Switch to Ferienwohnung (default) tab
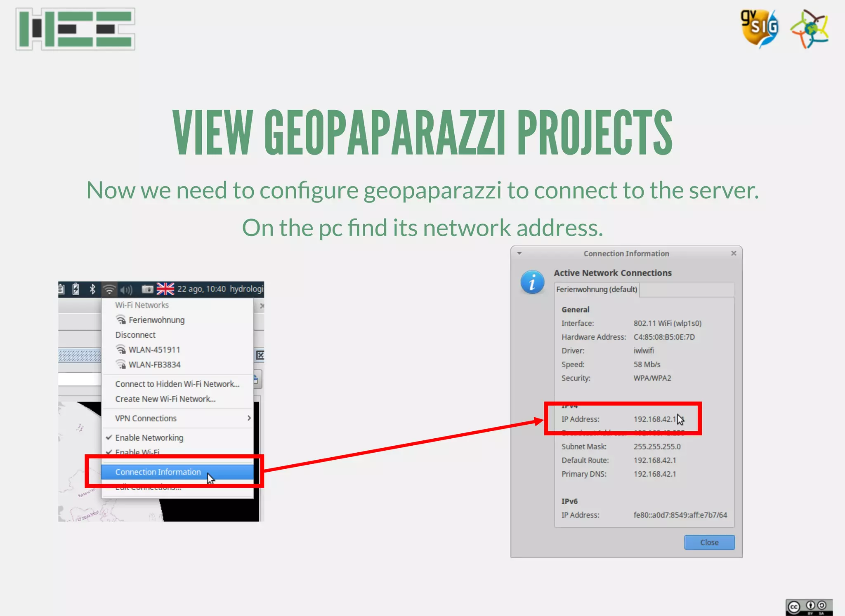 pyautogui.click(x=597, y=289)
